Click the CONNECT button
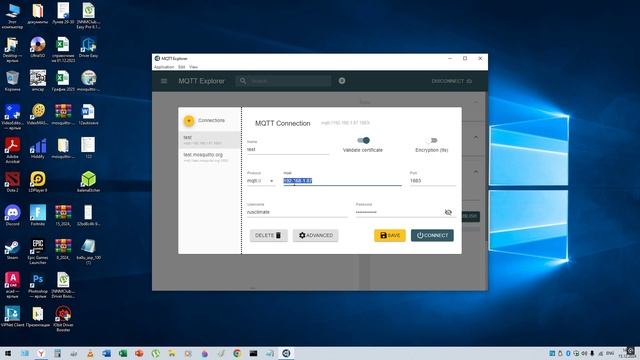Screen dimensions: 640x360 point(432,236)
